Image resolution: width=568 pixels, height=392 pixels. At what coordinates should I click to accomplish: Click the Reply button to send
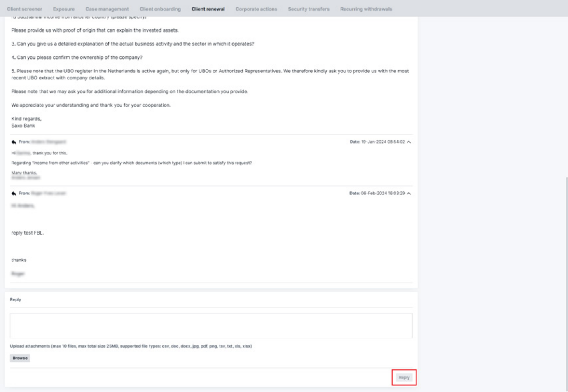click(404, 378)
